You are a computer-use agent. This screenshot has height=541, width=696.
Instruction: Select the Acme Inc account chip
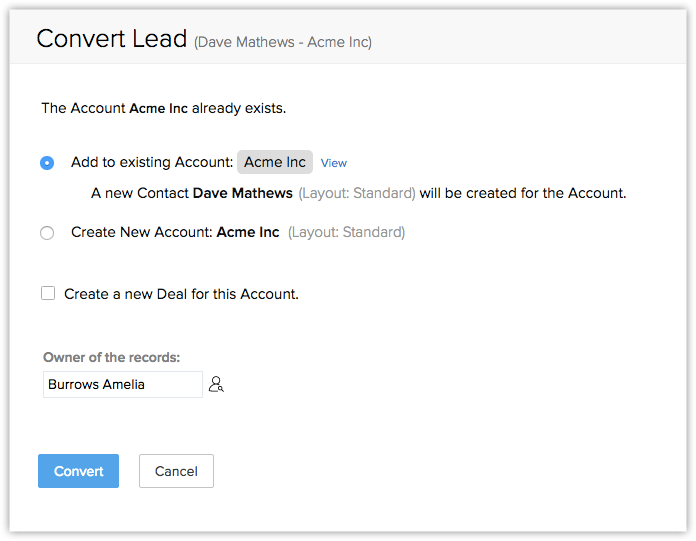pos(275,162)
